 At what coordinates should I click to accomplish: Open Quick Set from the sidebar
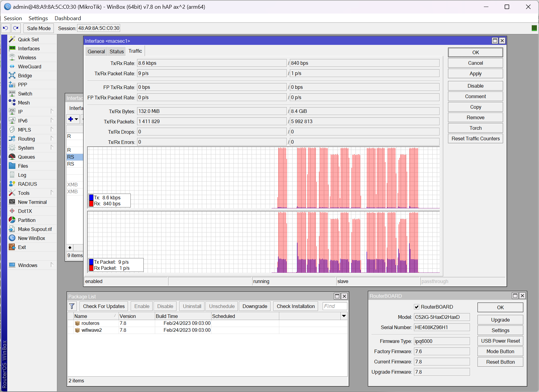pyautogui.click(x=28, y=39)
